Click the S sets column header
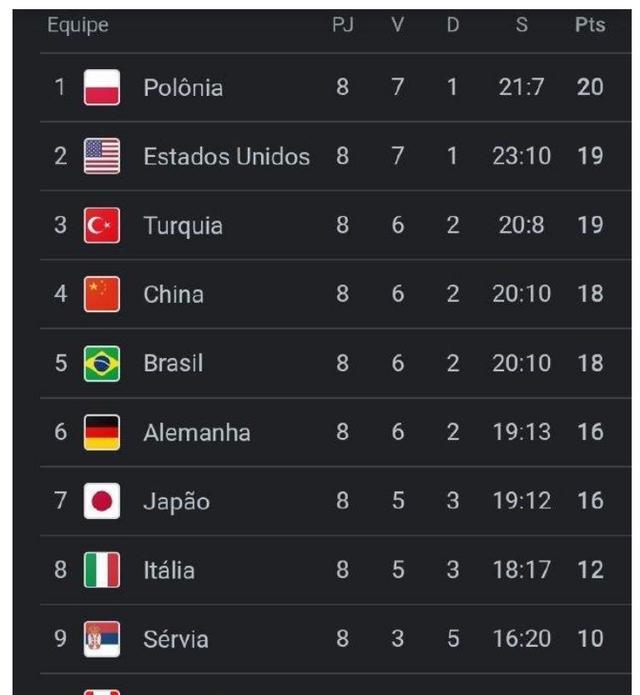The width and height of the screenshot is (640, 695). 522,24
